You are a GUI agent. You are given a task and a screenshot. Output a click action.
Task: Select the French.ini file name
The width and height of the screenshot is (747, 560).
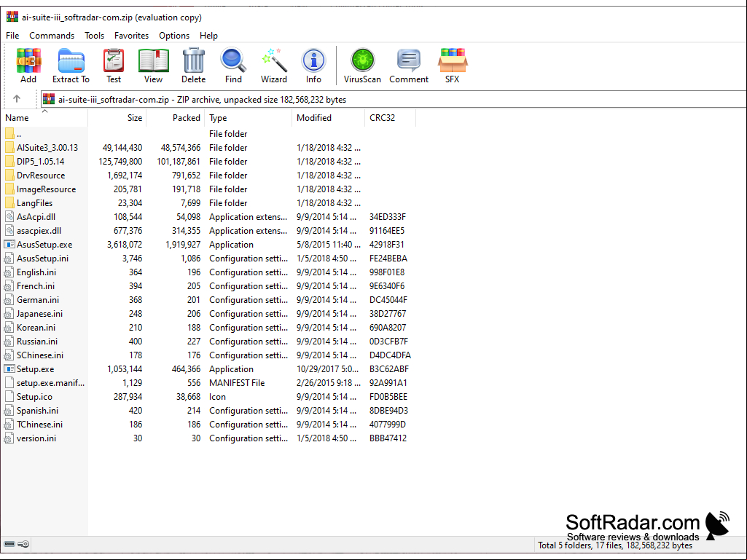click(x=35, y=286)
